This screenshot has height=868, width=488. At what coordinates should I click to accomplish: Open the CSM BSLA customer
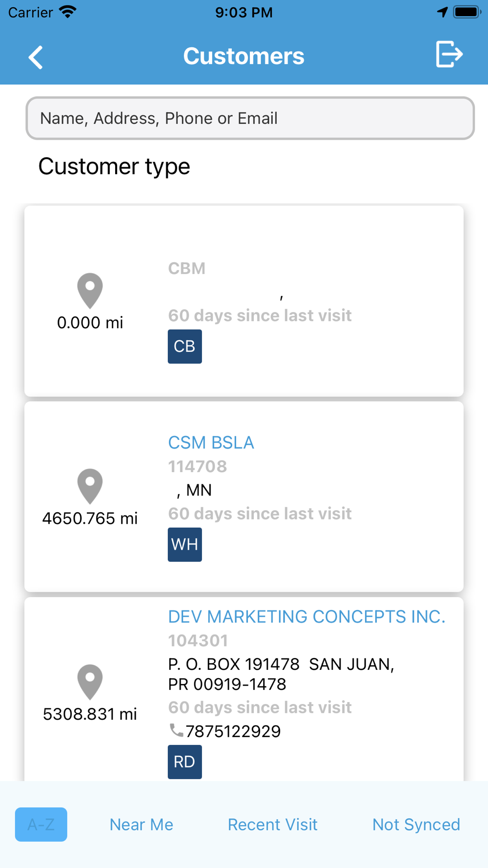211,443
